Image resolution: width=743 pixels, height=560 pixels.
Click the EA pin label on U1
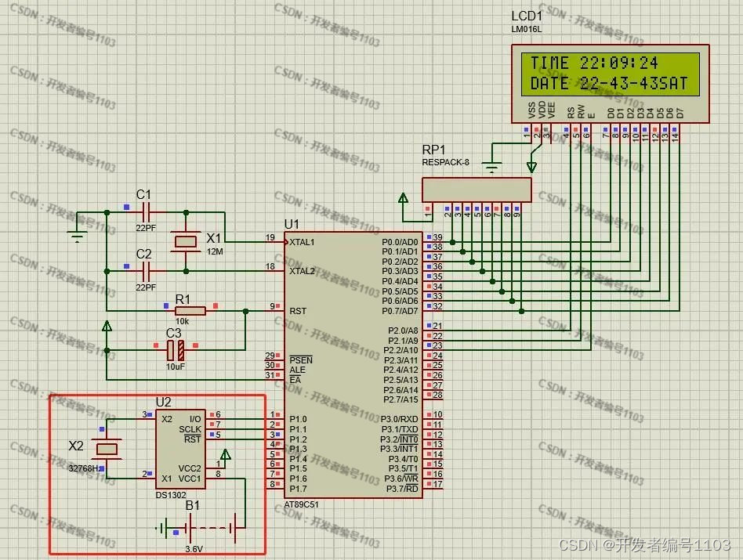point(295,380)
